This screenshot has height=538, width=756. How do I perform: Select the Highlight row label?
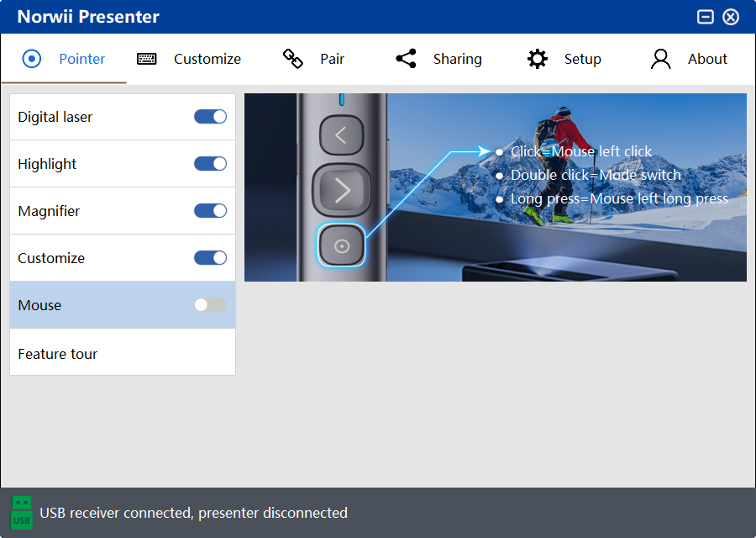47,164
